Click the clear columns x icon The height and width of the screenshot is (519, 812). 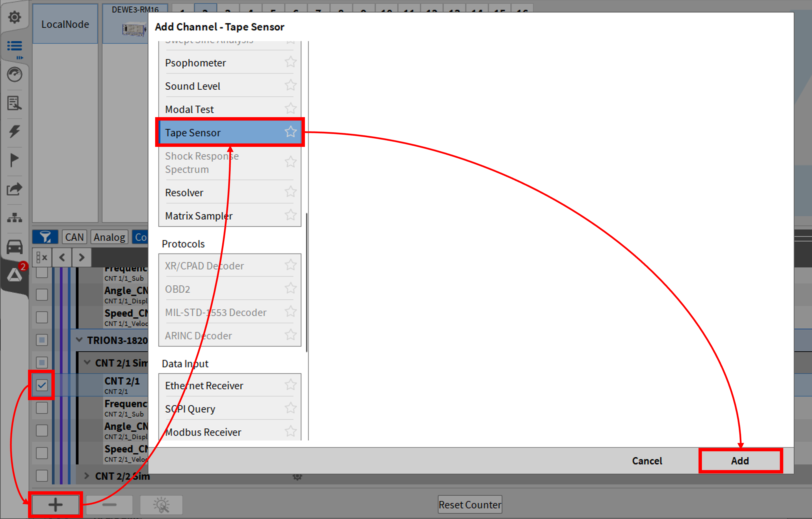coord(42,258)
